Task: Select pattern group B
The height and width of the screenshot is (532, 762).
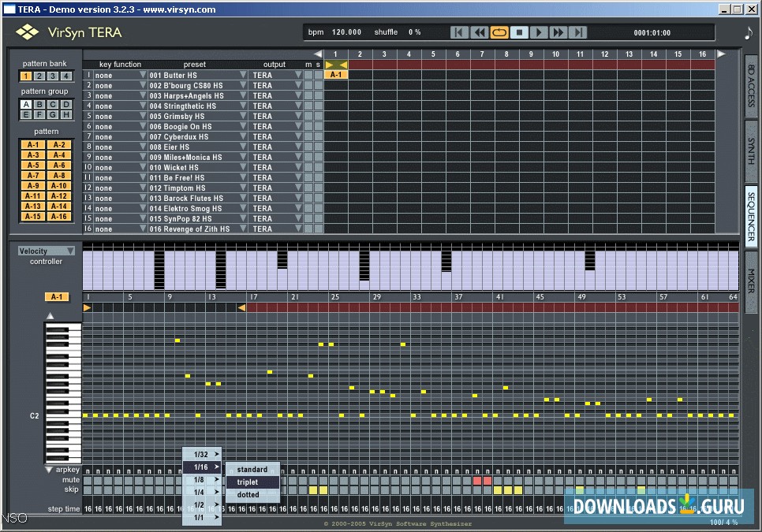Action: pos(39,105)
